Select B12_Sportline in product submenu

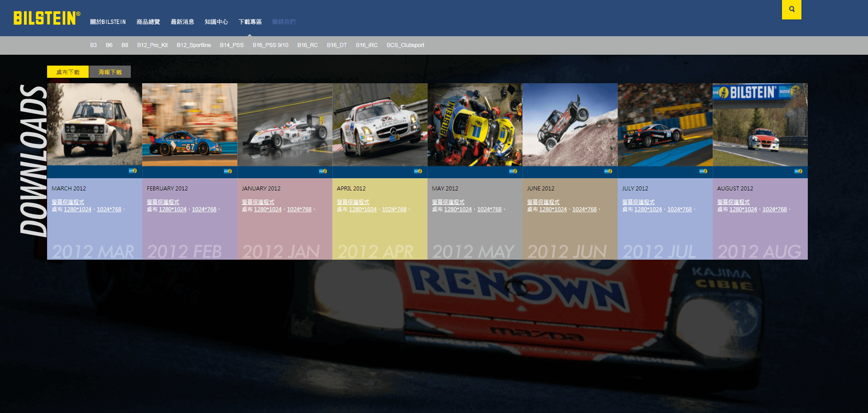(x=194, y=45)
